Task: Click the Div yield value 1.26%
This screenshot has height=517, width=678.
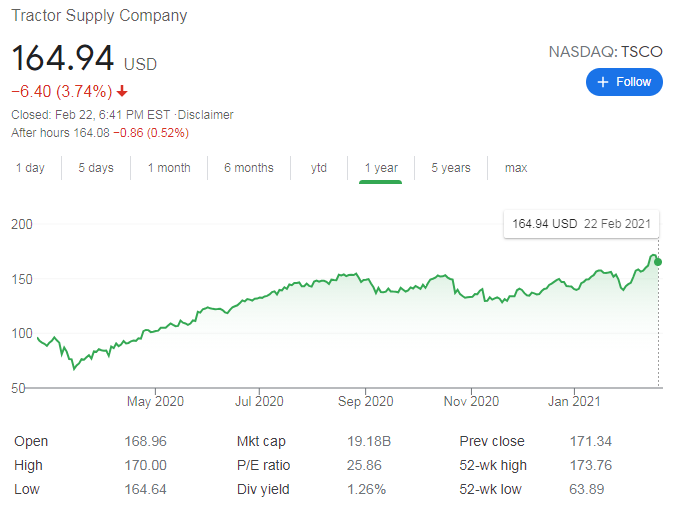Action: 366,489
